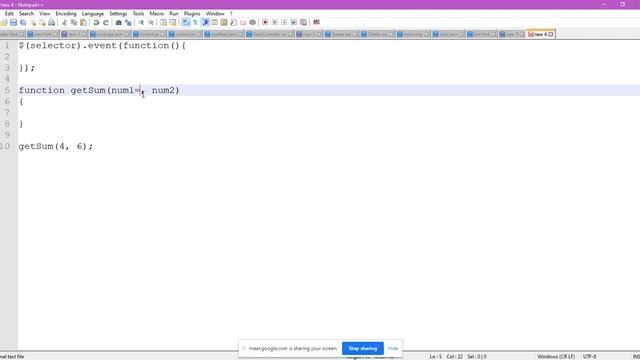Screen dimensions: 640x360
Task: Toggle file monitoring eye icon
Action: coord(252,22)
